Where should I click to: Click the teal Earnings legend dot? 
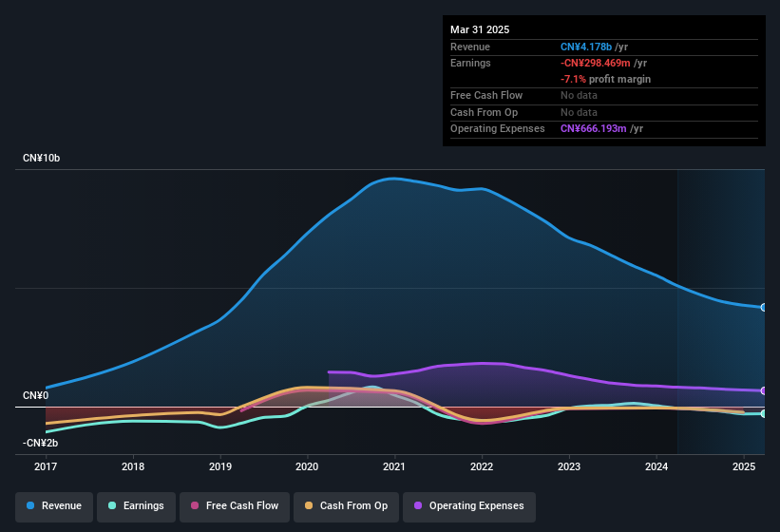[112, 505]
